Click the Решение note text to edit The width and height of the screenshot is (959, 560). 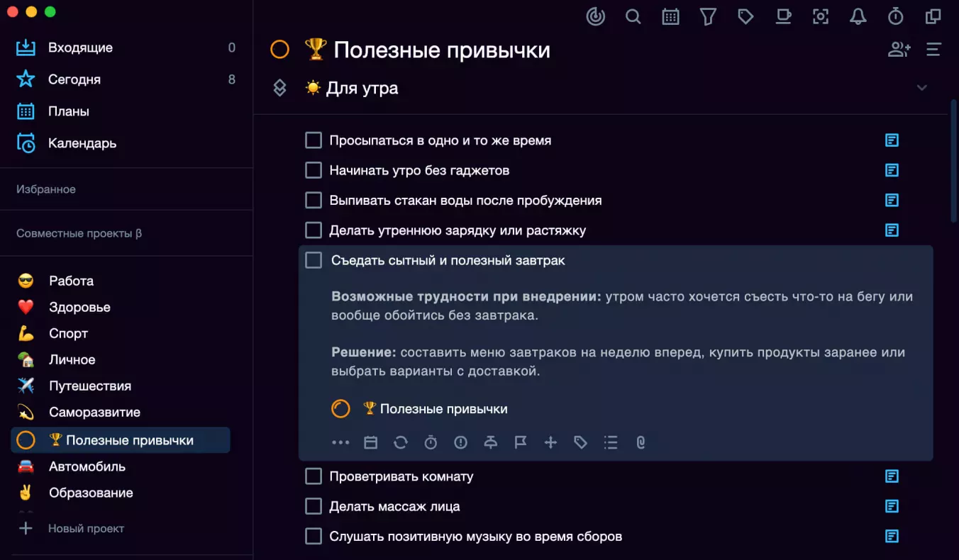[x=618, y=362]
